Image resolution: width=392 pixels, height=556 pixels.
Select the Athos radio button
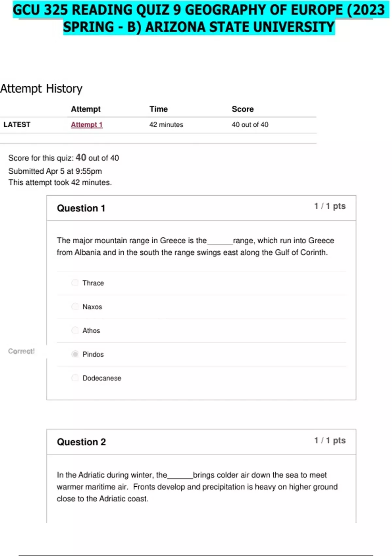point(75,330)
